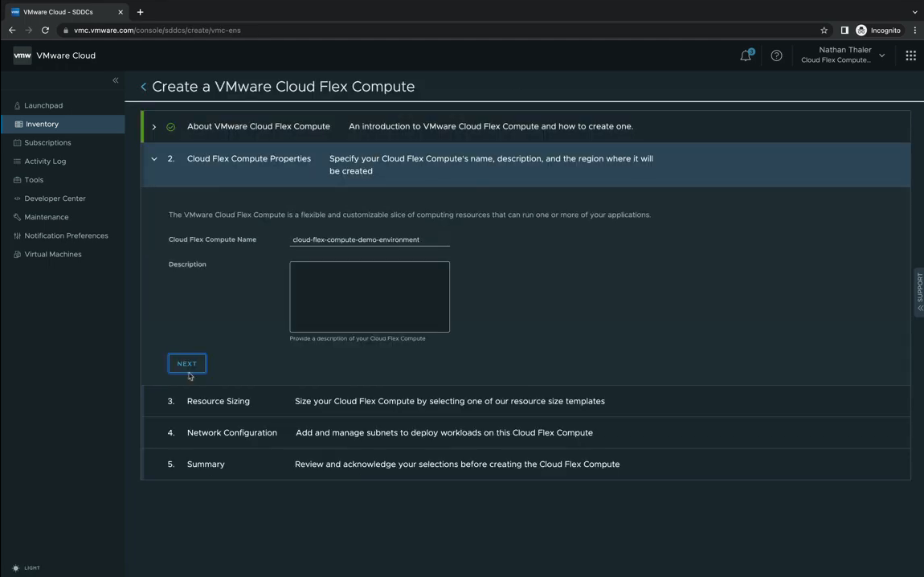Viewport: 924px width, 577px height.
Task: Click the Activity Log list icon
Action: 17,162
